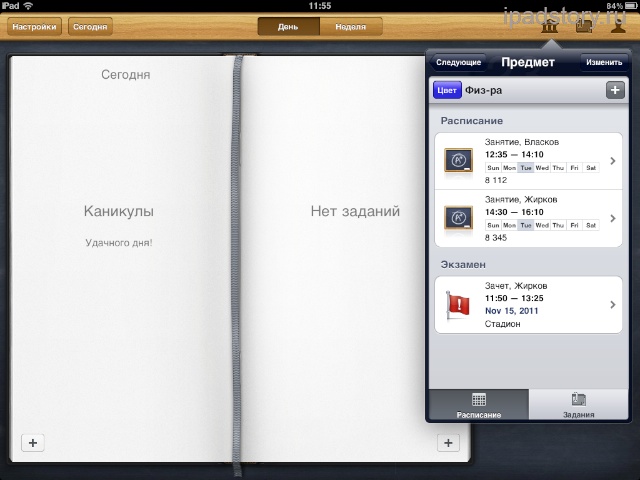Tap Изменить to edit the subject
Image resolution: width=640 pixels, height=480 pixels.
click(604, 62)
